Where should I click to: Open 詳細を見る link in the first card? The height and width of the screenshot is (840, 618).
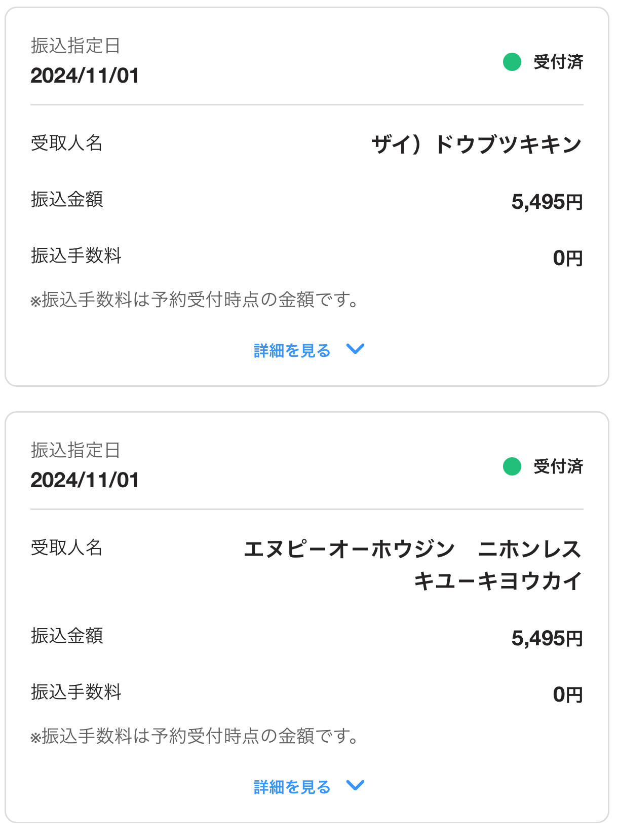click(292, 350)
